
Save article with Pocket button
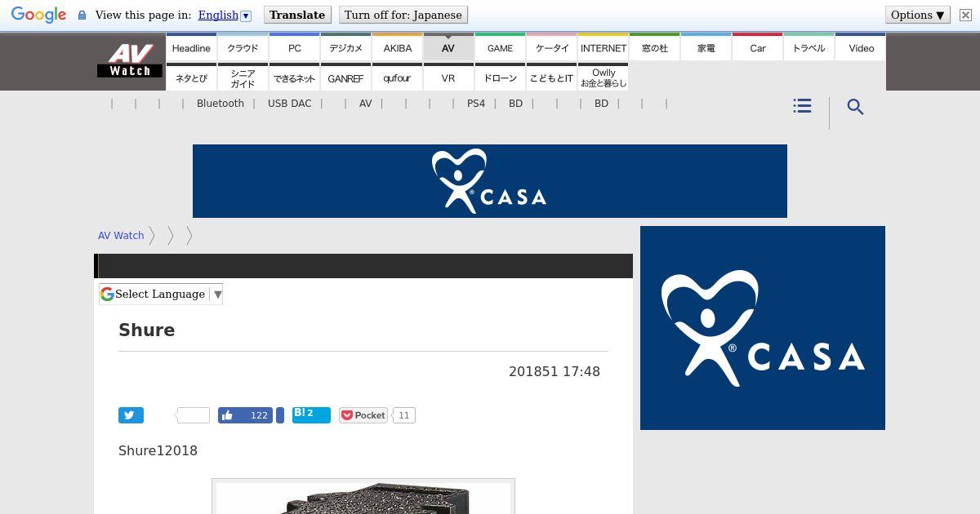(x=363, y=415)
